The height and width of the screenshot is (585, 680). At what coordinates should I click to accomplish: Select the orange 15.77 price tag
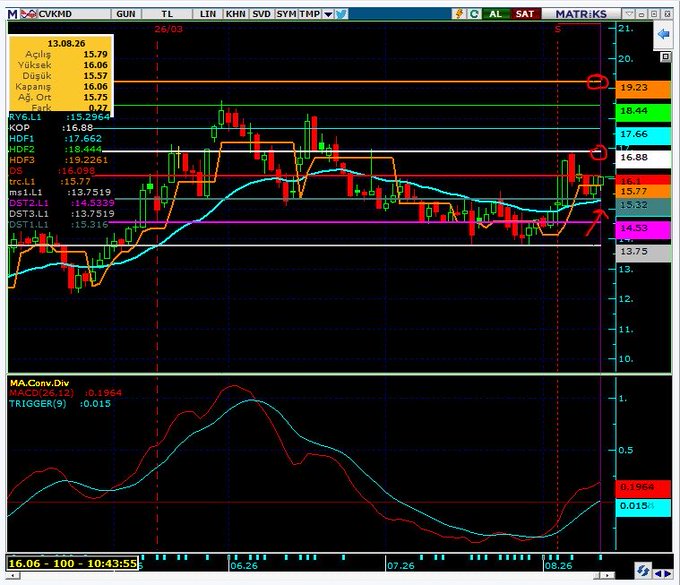click(643, 192)
